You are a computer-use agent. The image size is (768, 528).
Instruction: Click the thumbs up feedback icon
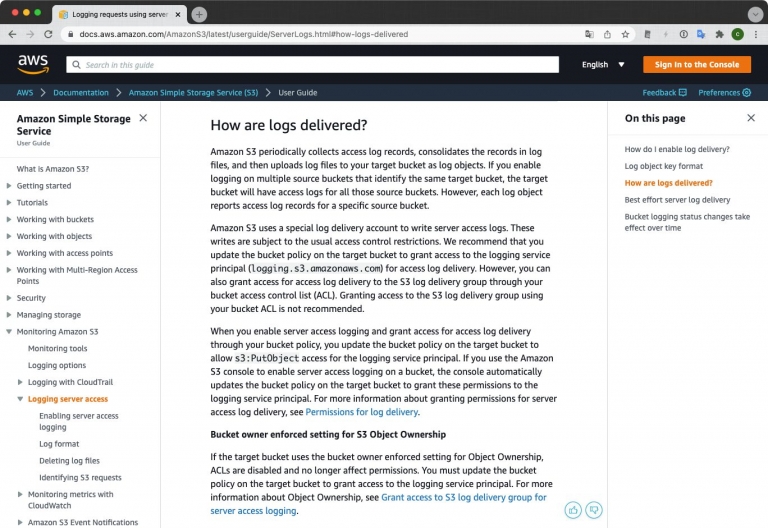pyautogui.click(x=573, y=510)
